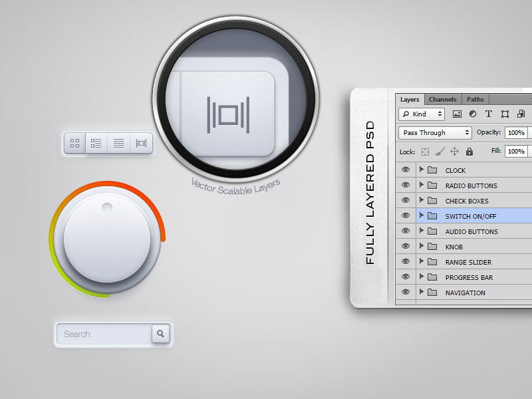Select the PROGRESS BAR layer name
The image size is (532, 399).
pyautogui.click(x=469, y=277)
